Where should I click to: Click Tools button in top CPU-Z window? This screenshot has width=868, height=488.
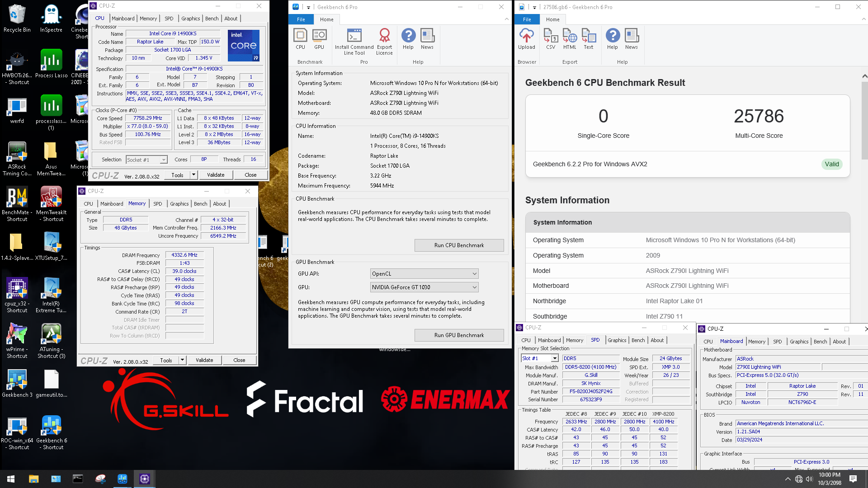click(177, 175)
